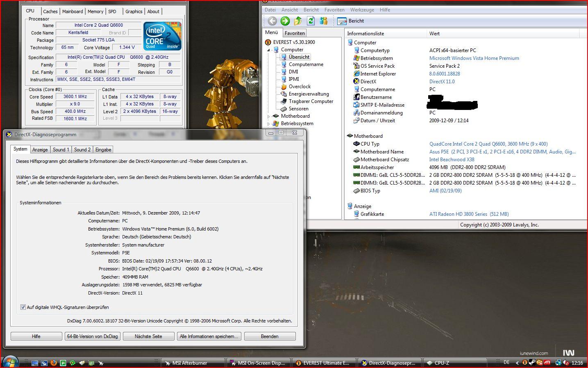Click Alle Informationen speichern button

[209, 336]
